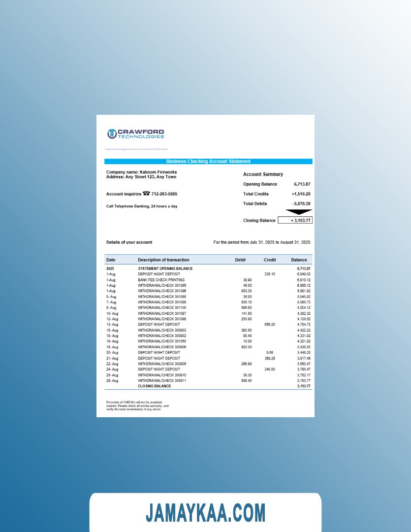Click the Total Debits value -5,070.38
Viewport: 411px width, 532px height.
click(x=301, y=203)
